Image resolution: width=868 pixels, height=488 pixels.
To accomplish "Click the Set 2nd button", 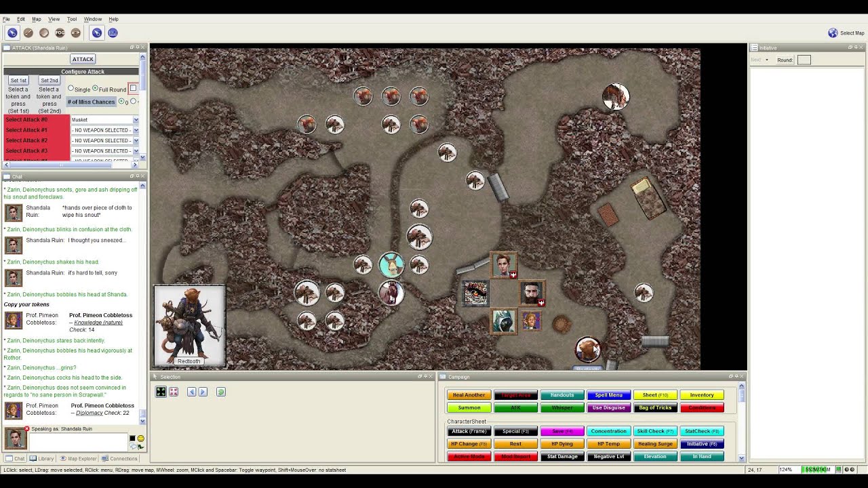I will 50,81.
